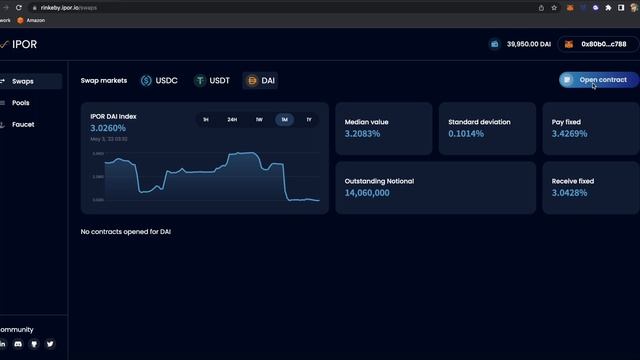Viewport: 640px width, 360px height.
Task: Click the 'No contracts opened for DAI' message
Action: tap(126, 232)
